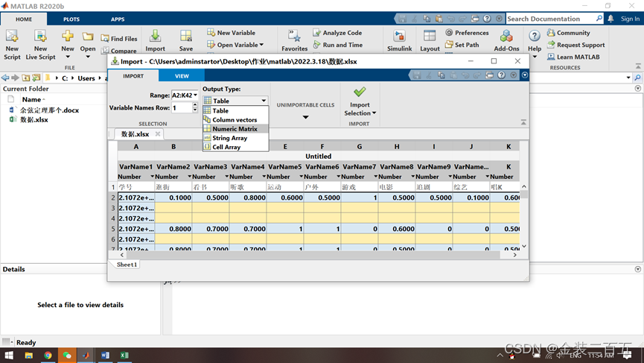Click the import table vertical scroll down arrow
644x363 pixels.
(x=524, y=246)
